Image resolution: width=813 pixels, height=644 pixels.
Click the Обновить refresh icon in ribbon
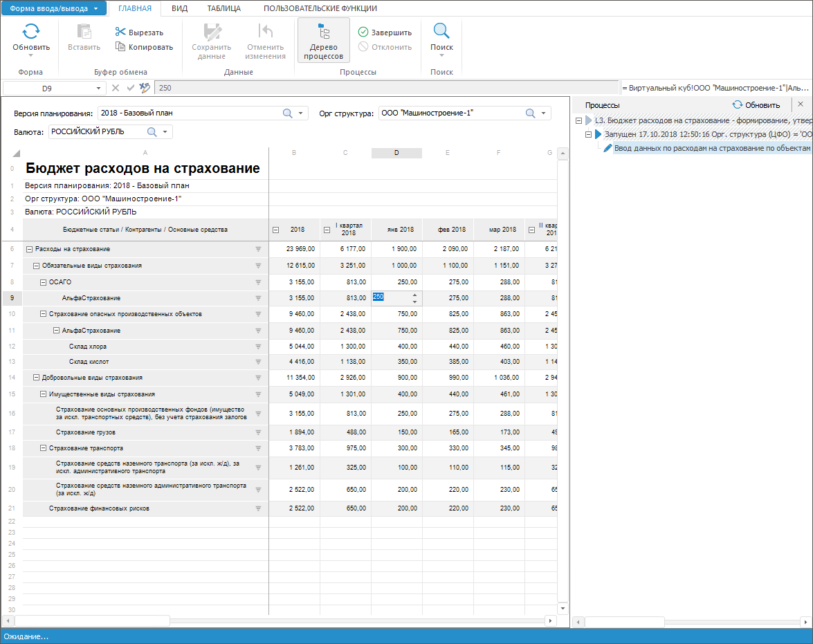[31, 31]
